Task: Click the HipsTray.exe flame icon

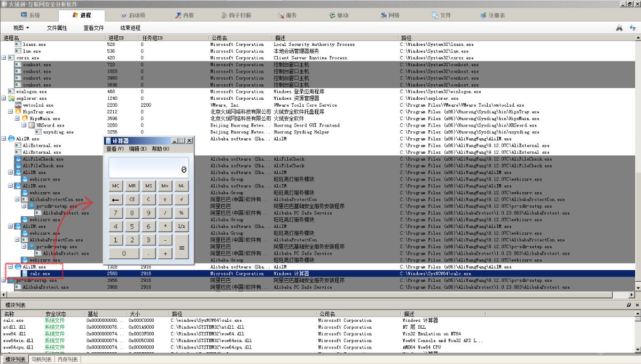Action: click(x=18, y=112)
